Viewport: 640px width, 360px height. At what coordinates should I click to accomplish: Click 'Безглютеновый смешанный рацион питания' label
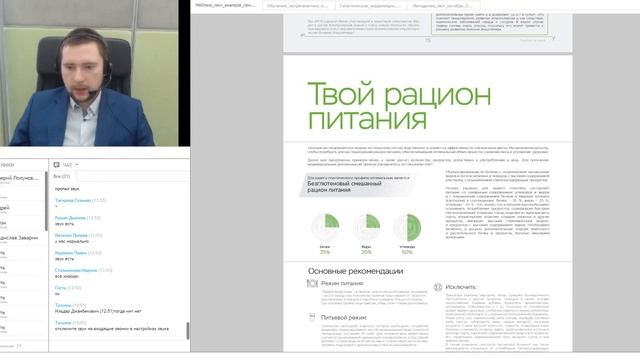344,187
